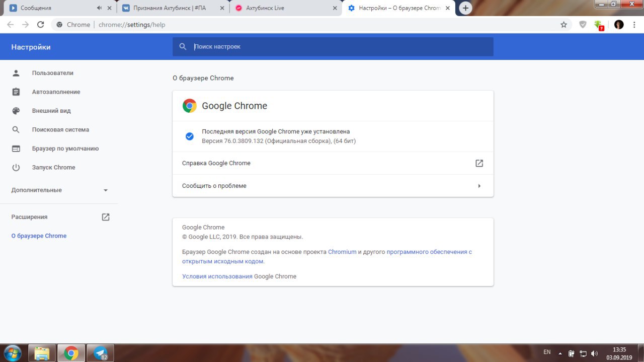The image size is (644, 362).
Task: Open the volume speaker tray icon
Action: coord(594,353)
